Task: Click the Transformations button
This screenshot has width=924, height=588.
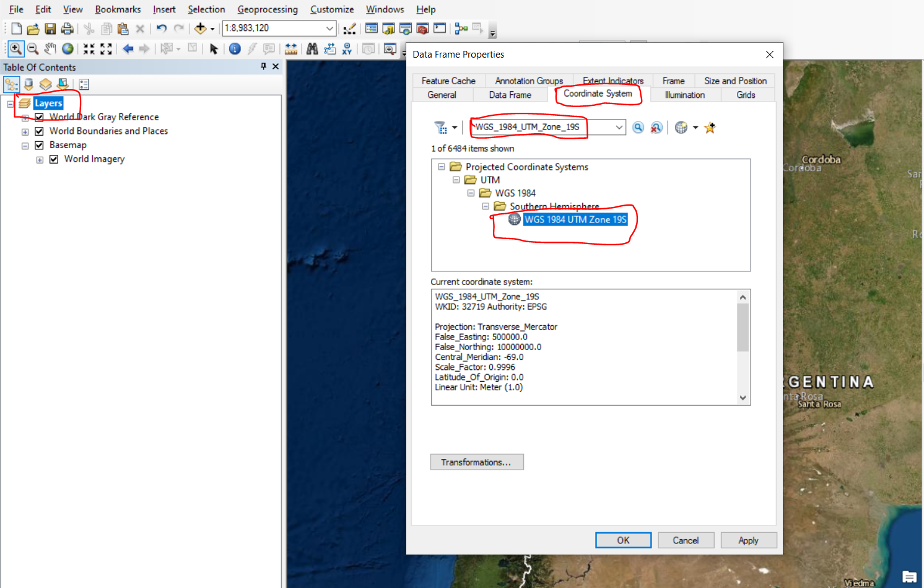Action: 477,462
